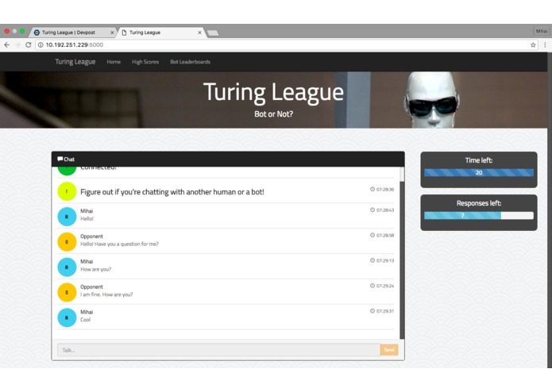Click the clock icon at 07:28:58
Screen dimensions: 552x392
point(373,235)
